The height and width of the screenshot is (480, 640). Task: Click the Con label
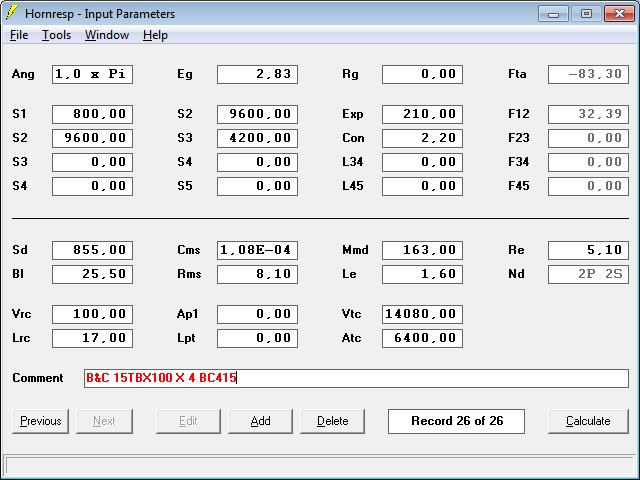(x=353, y=138)
